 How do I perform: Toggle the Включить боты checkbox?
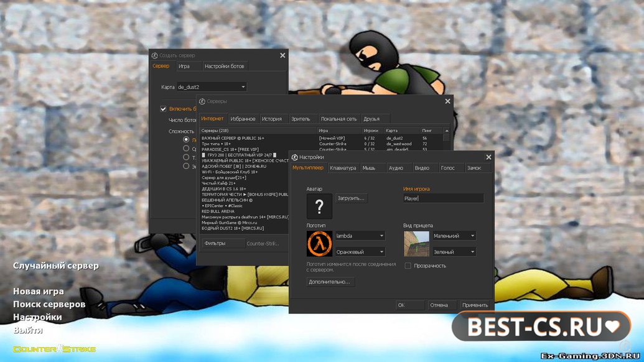[x=163, y=109]
